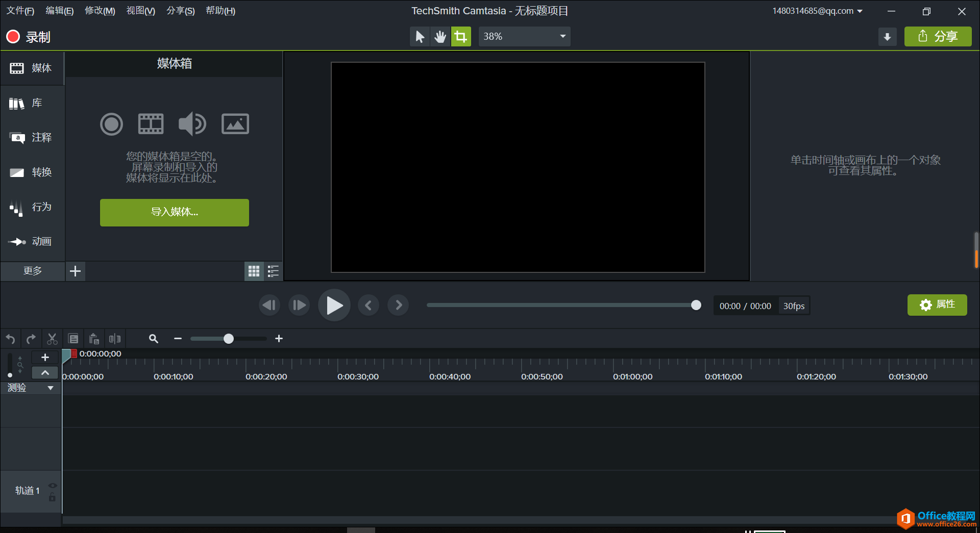Click the 属性 properties button
This screenshot has width=980, height=533.
tap(937, 305)
